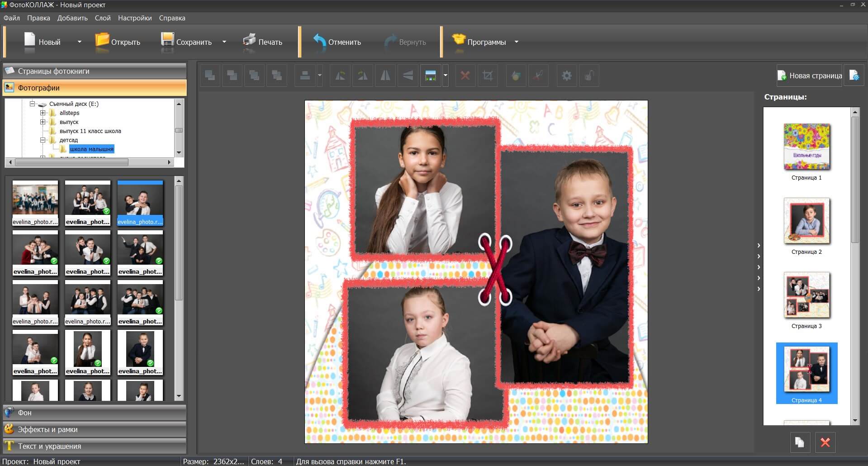
Task: Select the Фотографии panel header
Action: click(95, 88)
